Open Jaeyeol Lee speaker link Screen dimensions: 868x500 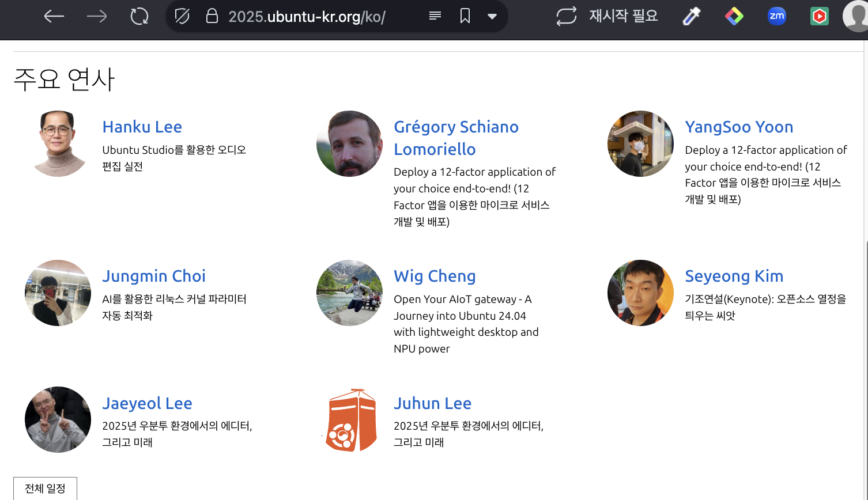point(147,403)
